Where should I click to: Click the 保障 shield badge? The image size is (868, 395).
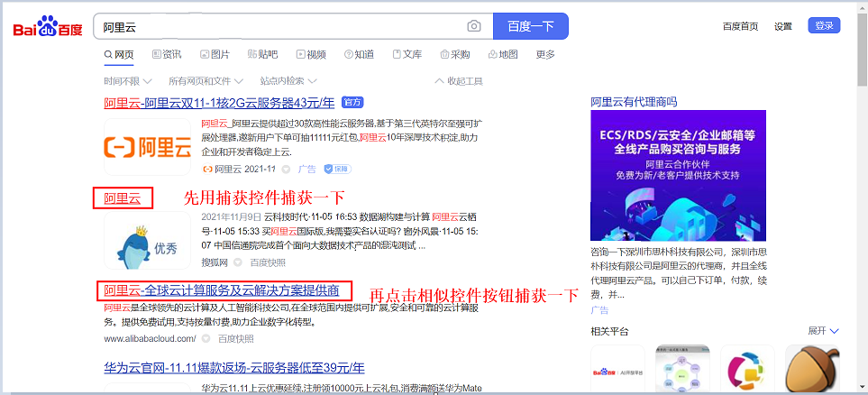338,169
